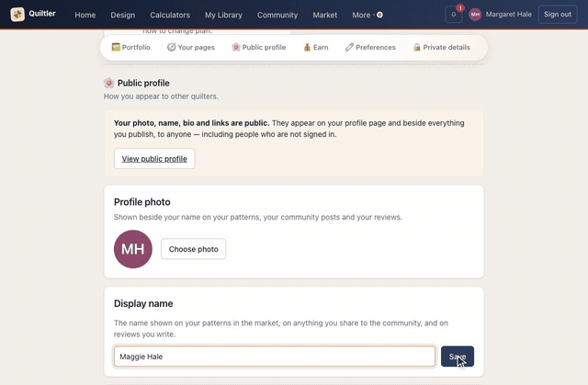The image size is (588, 385).
Task: Click the Your pages compass icon
Action: 172,47
